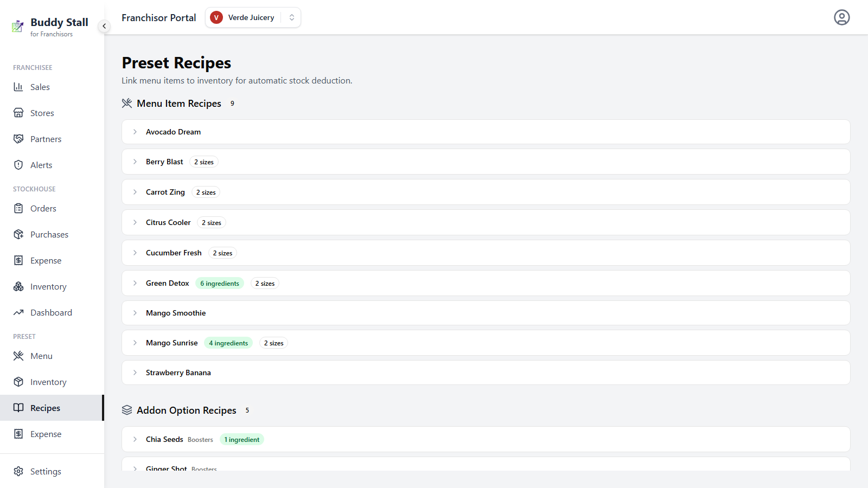868x488 pixels.
Task: Collapse the sidebar with arrow button
Action: [x=104, y=26]
